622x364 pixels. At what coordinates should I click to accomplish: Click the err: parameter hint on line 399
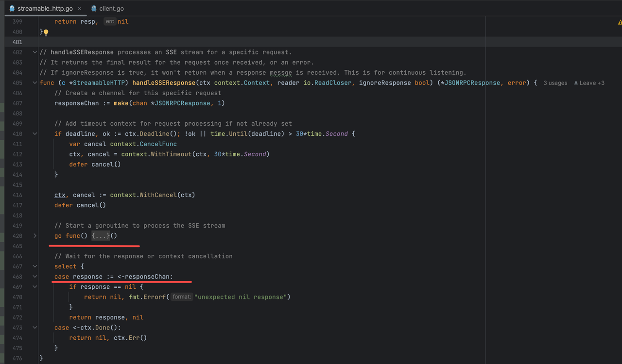(x=110, y=21)
